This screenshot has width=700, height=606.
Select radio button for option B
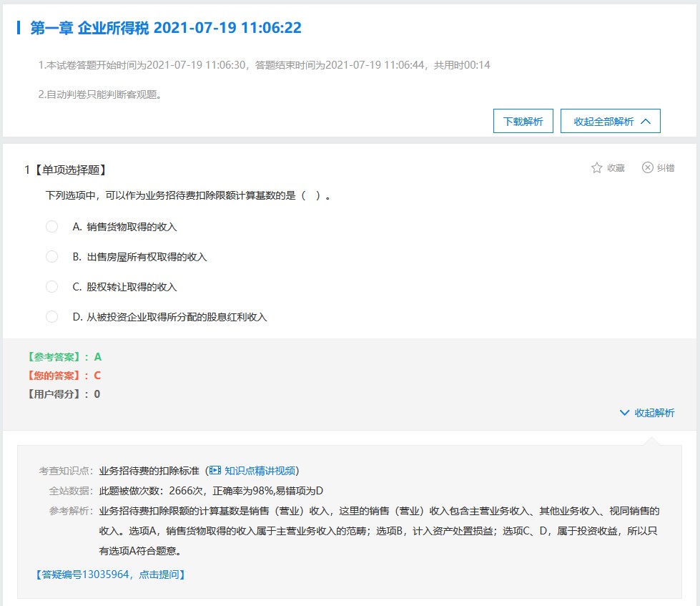(x=51, y=257)
